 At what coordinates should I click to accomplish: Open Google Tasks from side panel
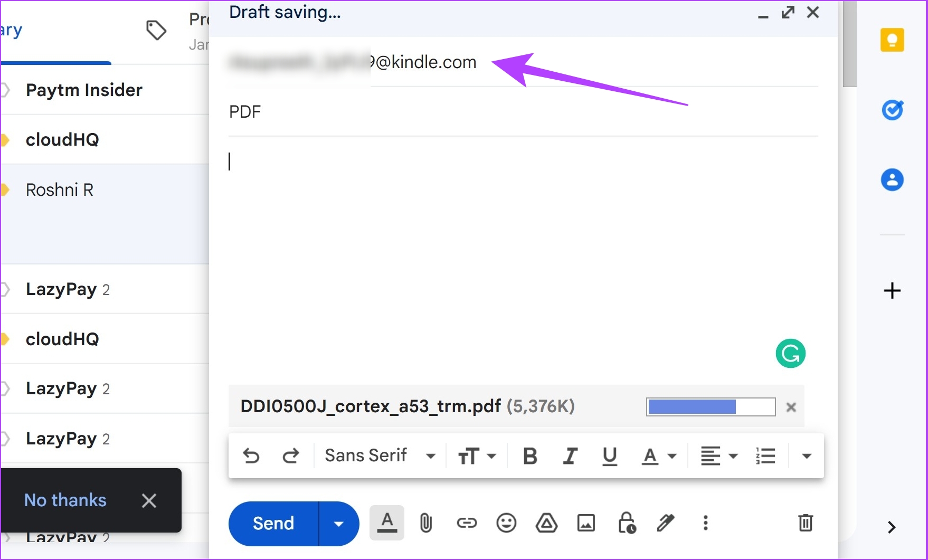pyautogui.click(x=892, y=110)
